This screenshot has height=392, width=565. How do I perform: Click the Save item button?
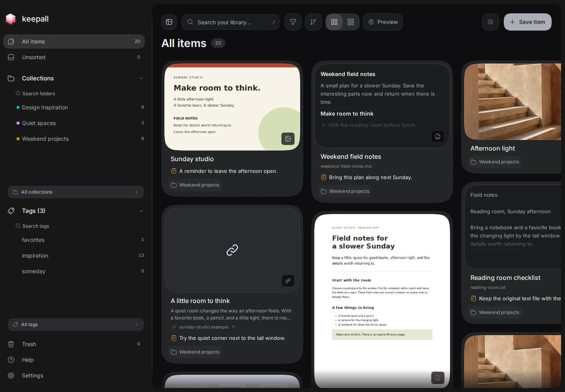[528, 22]
